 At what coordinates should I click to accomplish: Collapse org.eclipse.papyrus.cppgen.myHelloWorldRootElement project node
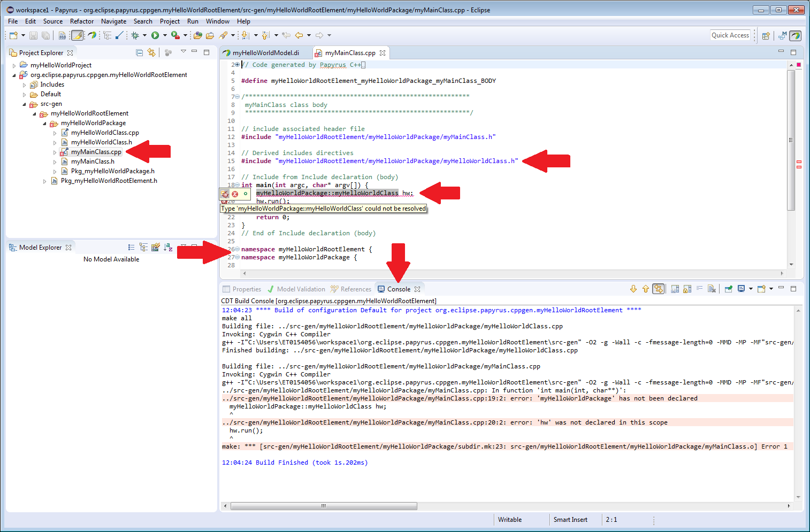coord(14,75)
